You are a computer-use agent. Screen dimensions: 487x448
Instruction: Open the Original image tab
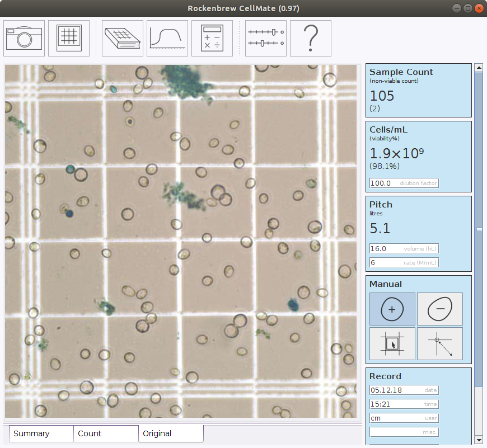tap(171, 433)
